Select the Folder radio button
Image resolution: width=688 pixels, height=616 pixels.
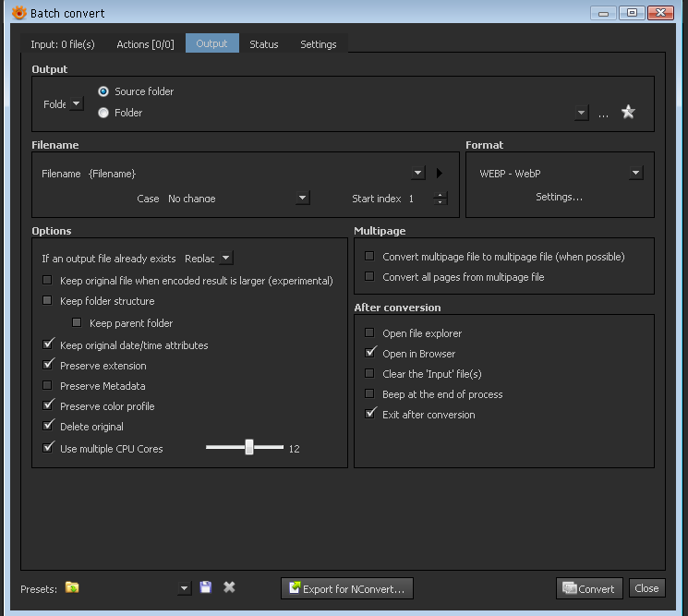103,113
